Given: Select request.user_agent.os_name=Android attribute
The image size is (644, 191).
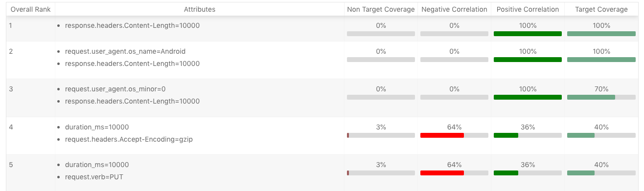Looking at the screenshot, I should (x=125, y=51).
